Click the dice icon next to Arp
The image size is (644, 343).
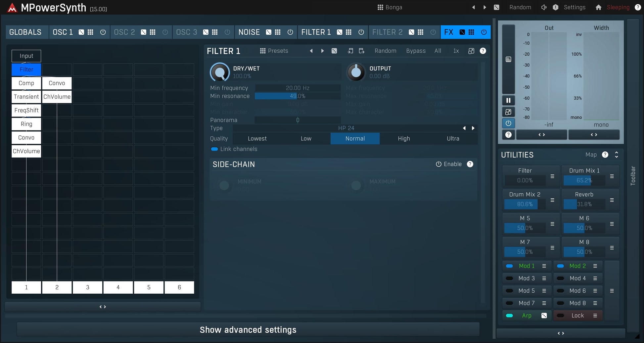click(544, 316)
